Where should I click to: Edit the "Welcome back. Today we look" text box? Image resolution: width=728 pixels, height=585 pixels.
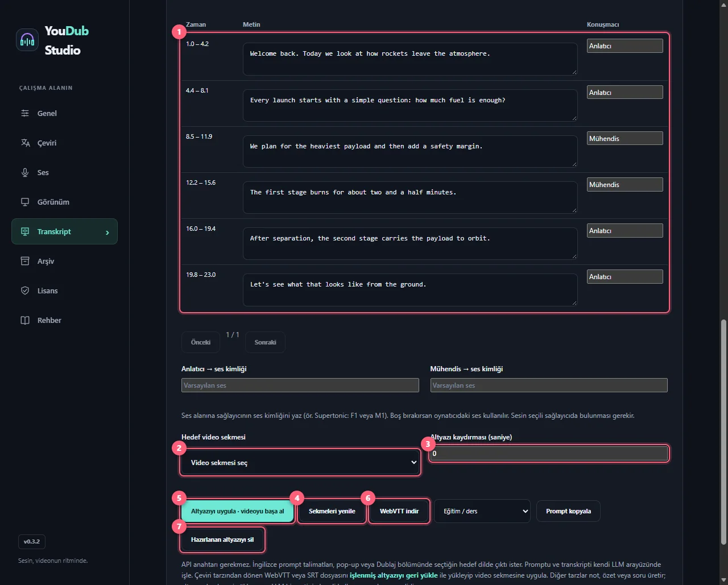(x=410, y=59)
